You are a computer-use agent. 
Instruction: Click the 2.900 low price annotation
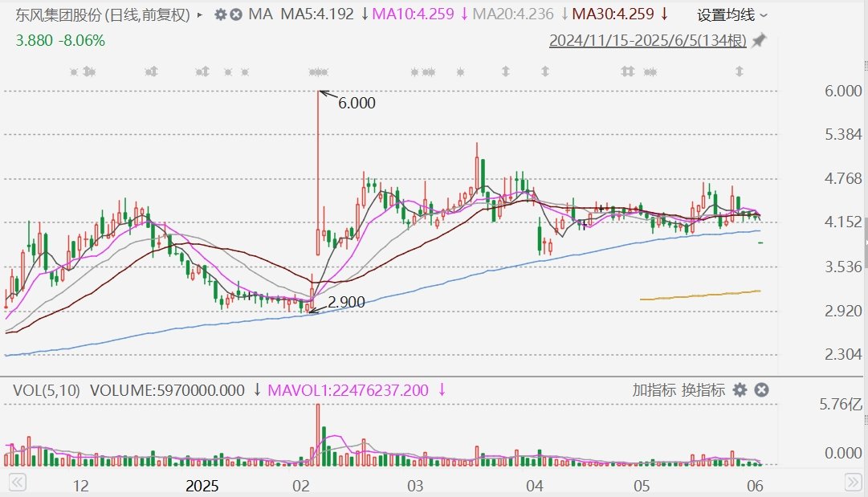(x=346, y=302)
